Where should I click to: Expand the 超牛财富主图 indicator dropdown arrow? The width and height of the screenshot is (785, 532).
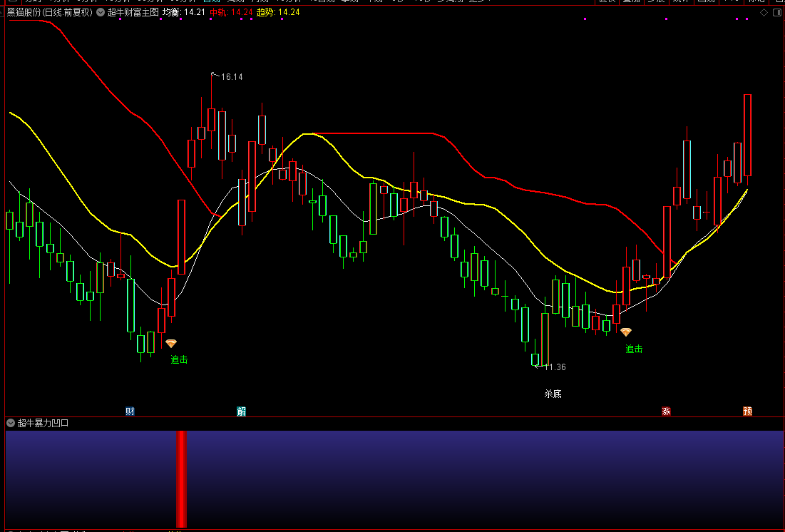point(101,12)
